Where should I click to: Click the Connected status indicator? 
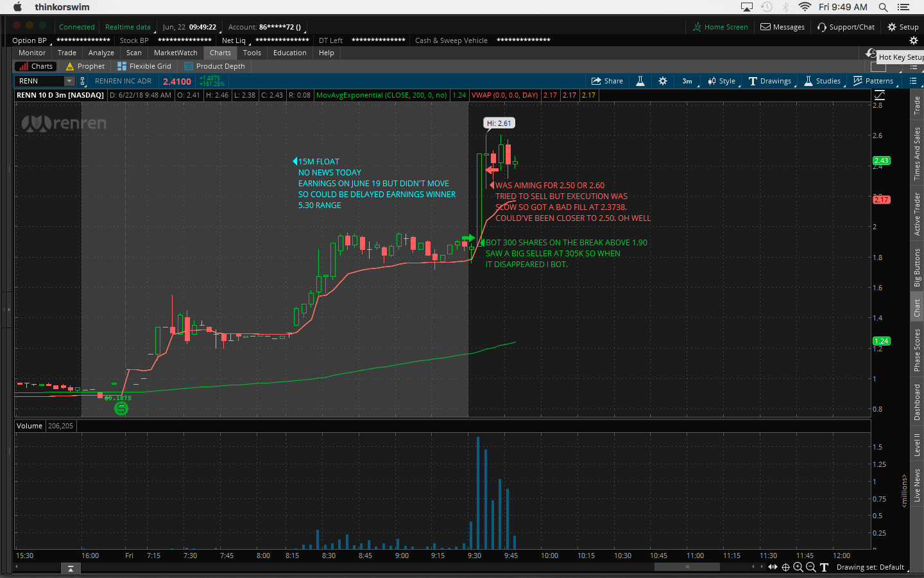coord(77,27)
